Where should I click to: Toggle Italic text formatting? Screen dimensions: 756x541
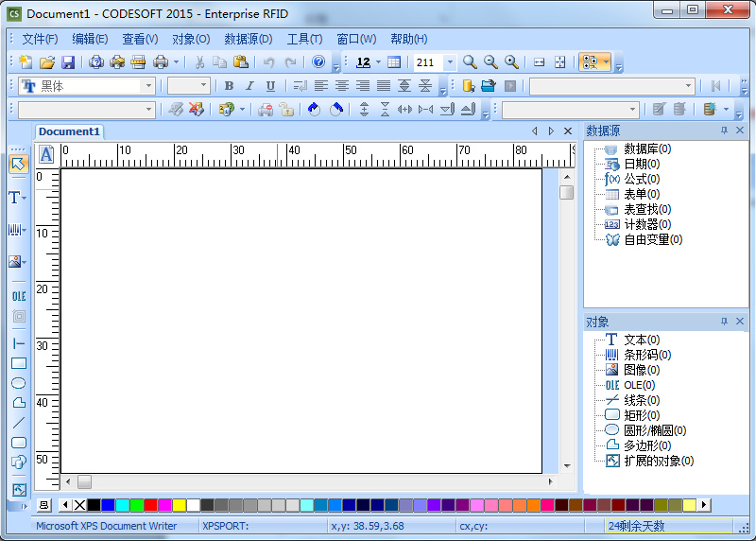(x=249, y=86)
